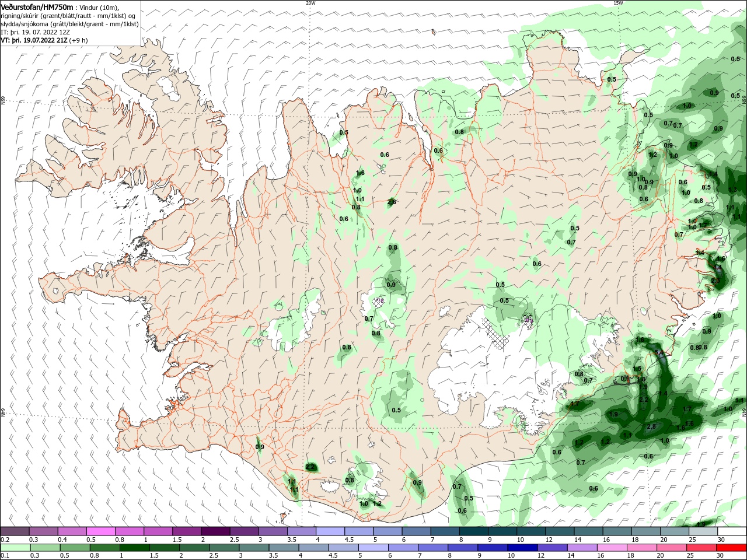Click the '(+9 h)' forecast offset text

[79, 40]
